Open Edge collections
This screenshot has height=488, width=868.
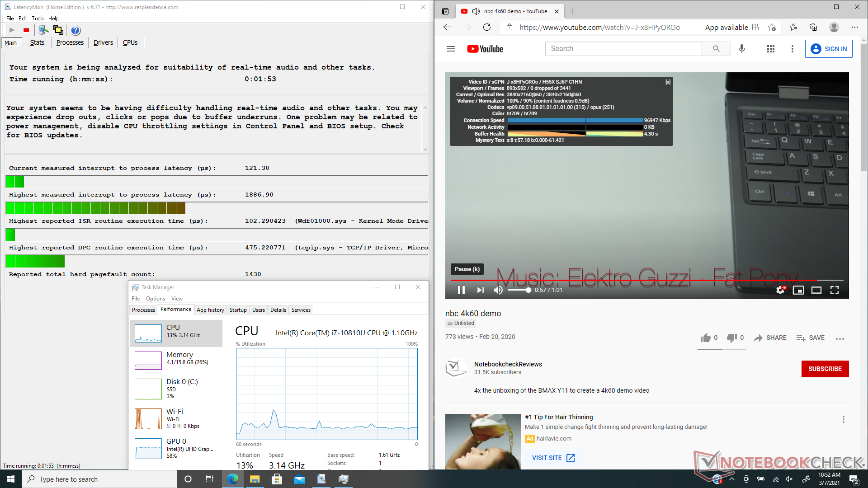[x=813, y=27]
